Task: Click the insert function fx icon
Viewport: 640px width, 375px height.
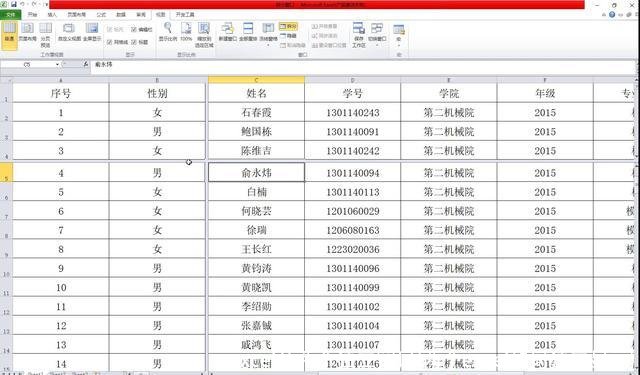Action: tap(85, 64)
